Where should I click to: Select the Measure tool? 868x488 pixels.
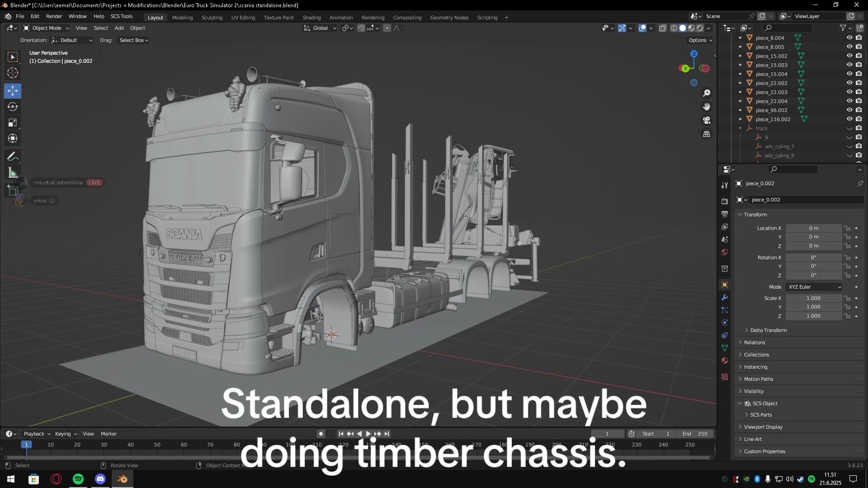13,172
